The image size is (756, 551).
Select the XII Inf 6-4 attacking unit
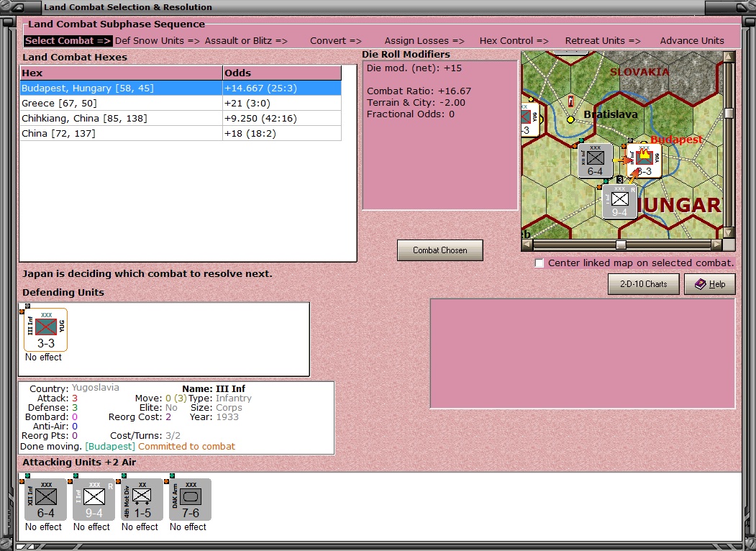point(45,499)
